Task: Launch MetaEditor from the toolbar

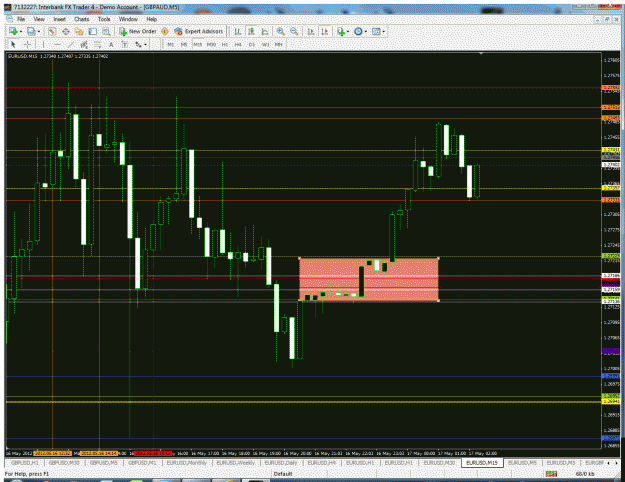Action: [x=165, y=31]
